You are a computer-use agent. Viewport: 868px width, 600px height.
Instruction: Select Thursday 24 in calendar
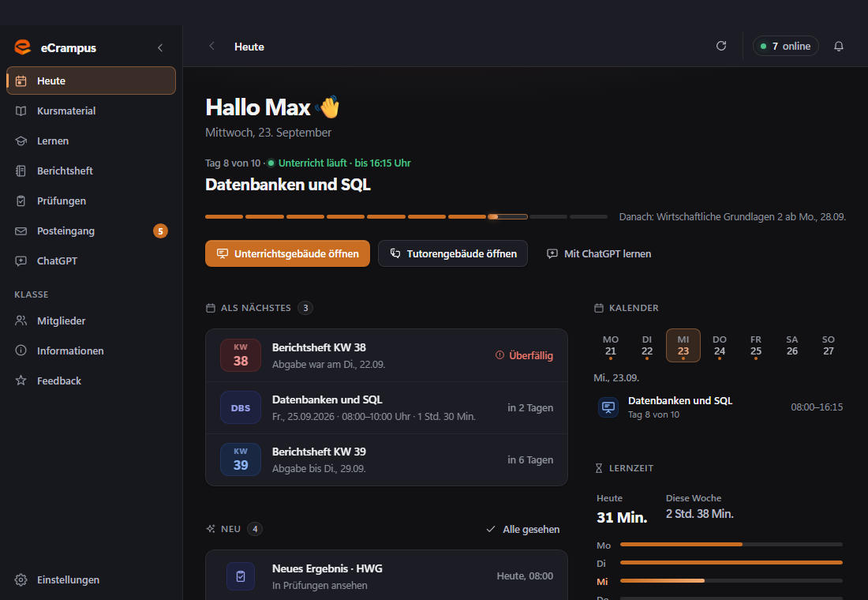point(719,346)
